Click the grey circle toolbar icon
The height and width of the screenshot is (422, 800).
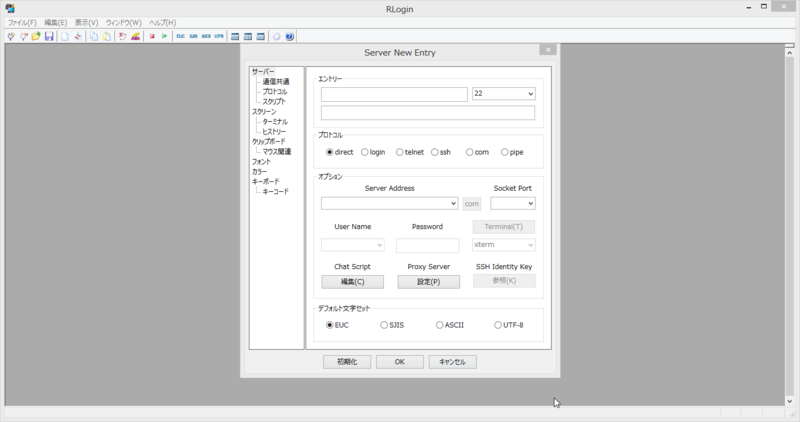point(277,36)
